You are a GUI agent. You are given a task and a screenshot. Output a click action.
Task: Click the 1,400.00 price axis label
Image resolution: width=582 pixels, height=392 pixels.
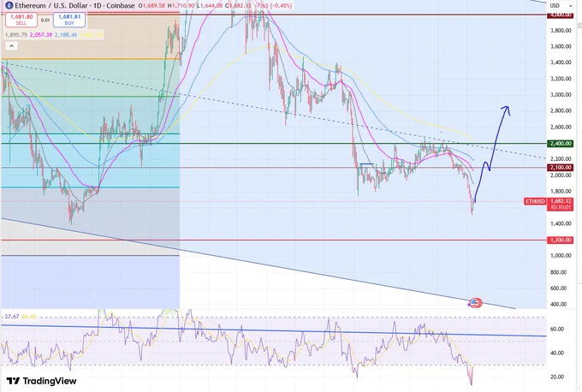pyautogui.click(x=561, y=224)
